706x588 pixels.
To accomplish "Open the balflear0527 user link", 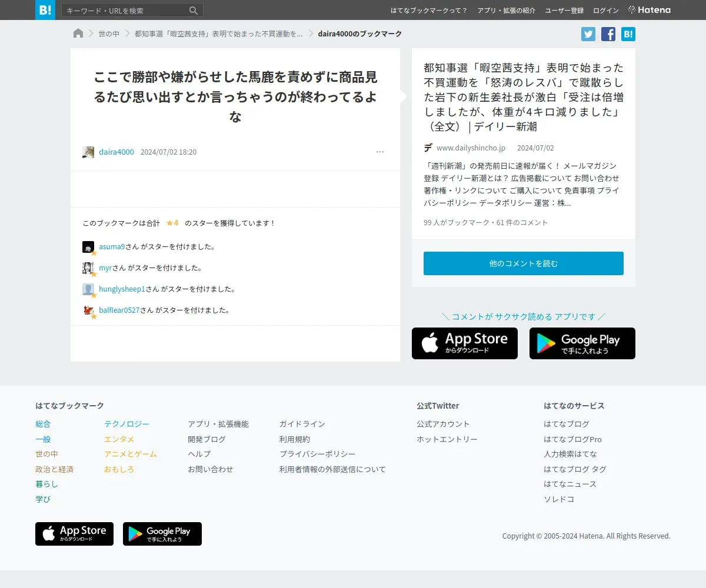I will point(119,310).
